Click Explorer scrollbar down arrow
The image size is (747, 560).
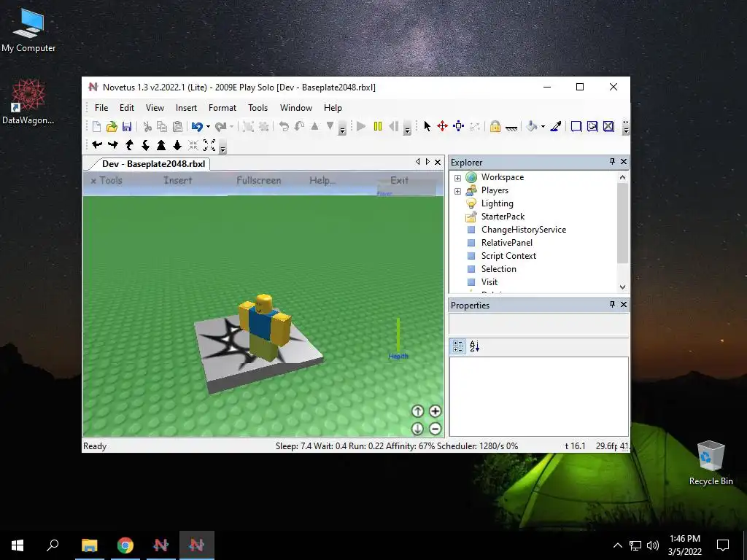[x=622, y=287]
